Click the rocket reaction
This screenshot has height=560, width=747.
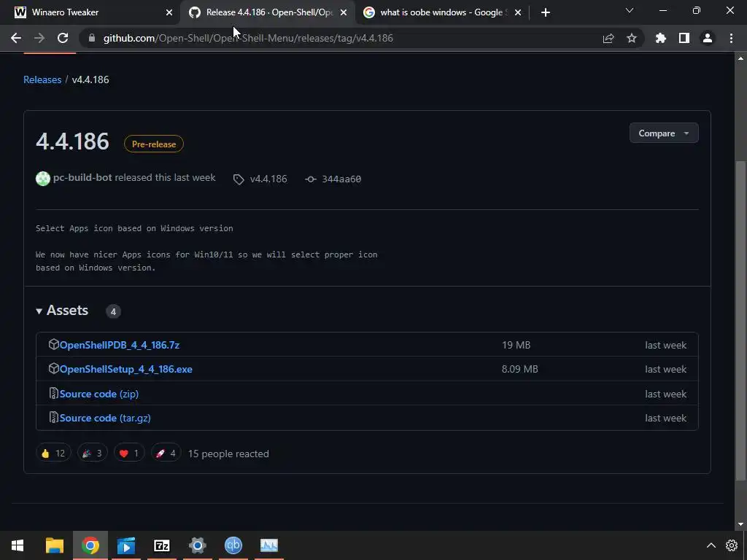pyautogui.click(x=166, y=454)
